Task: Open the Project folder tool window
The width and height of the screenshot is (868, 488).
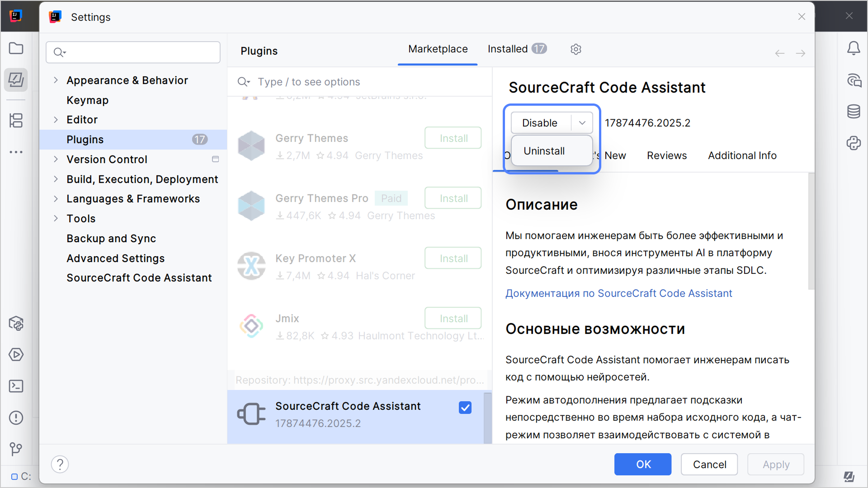Action: (16, 48)
